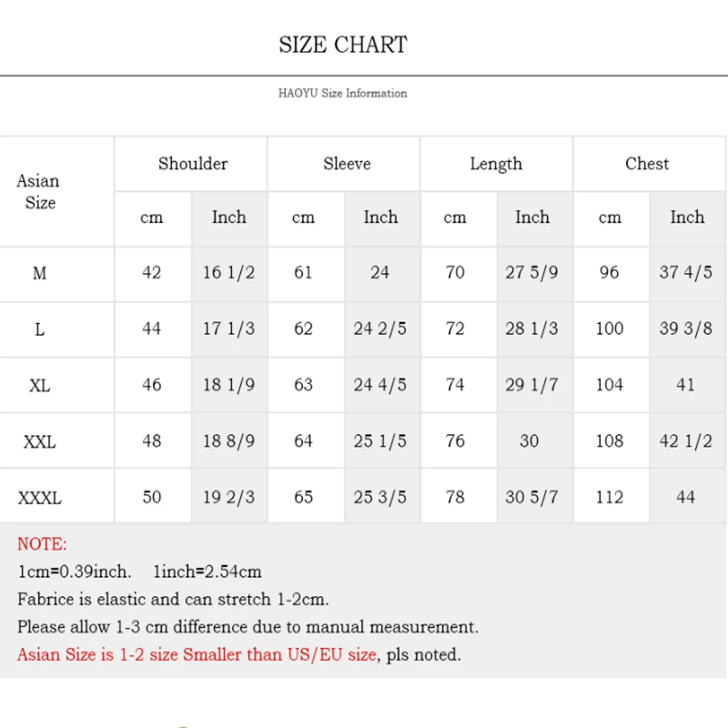Click the 16 1/2 shoulder inch cell
This screenshot has height=728, width=728.
point(229,272)
